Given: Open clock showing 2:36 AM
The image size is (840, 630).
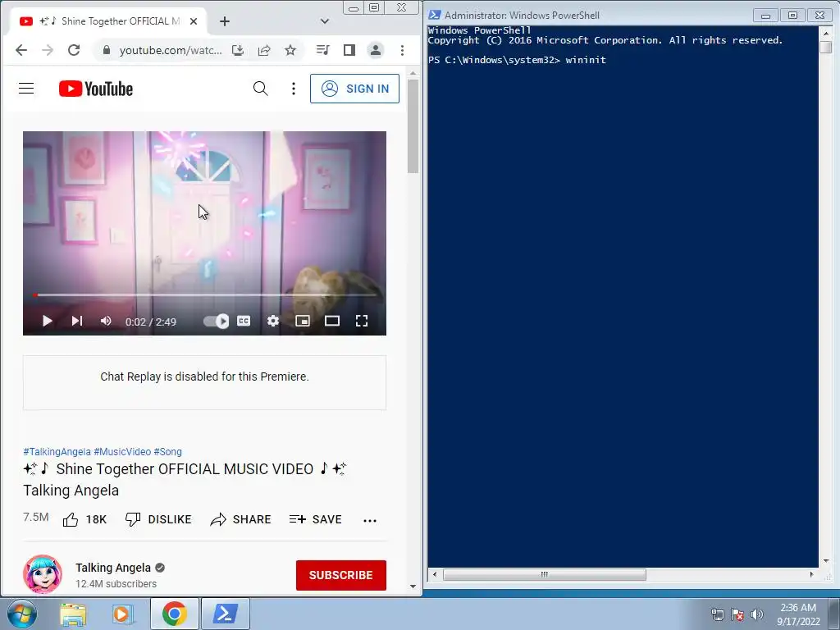Looking at the screenshot, I should [x=798, y=614].
